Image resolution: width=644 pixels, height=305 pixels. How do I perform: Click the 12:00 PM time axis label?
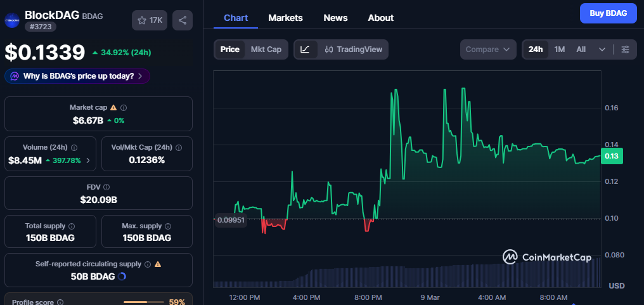[x=245, y=297]
